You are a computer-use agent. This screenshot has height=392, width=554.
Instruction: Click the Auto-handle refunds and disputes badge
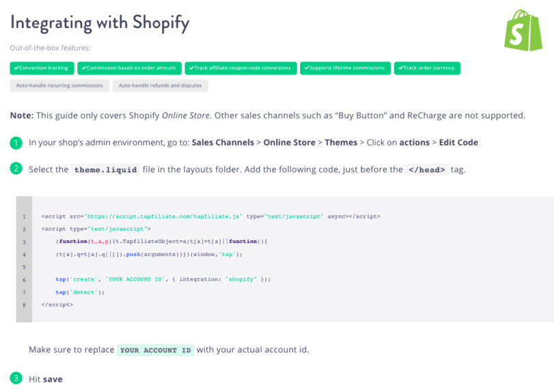pos(161,86)
